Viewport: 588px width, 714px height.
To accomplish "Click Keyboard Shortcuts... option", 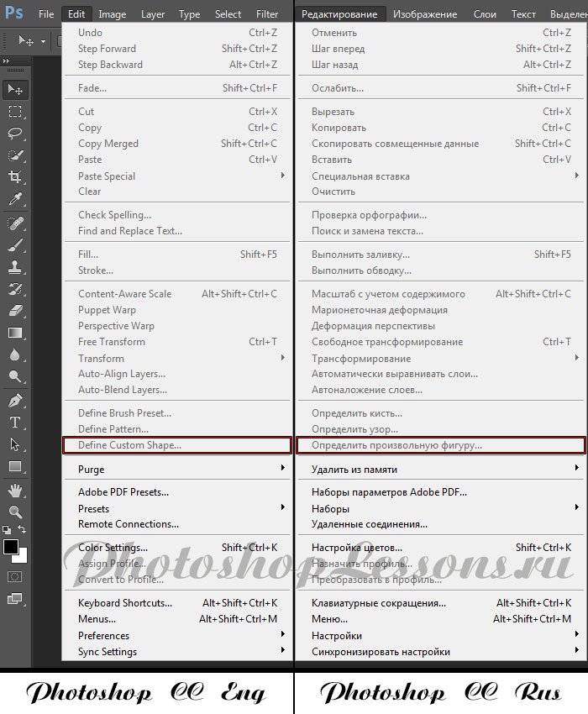I will click(125, 602).
